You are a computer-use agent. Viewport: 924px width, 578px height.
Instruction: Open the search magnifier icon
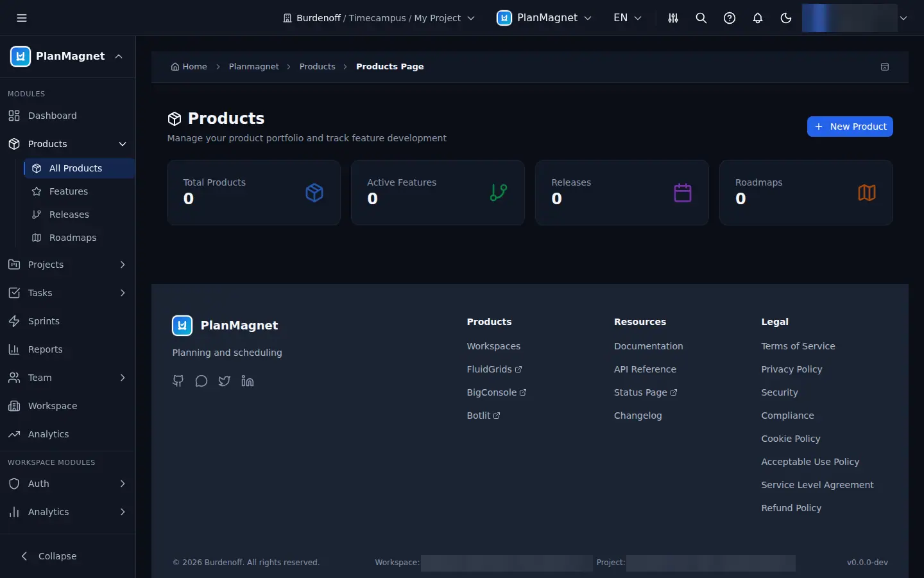[701, 18]
